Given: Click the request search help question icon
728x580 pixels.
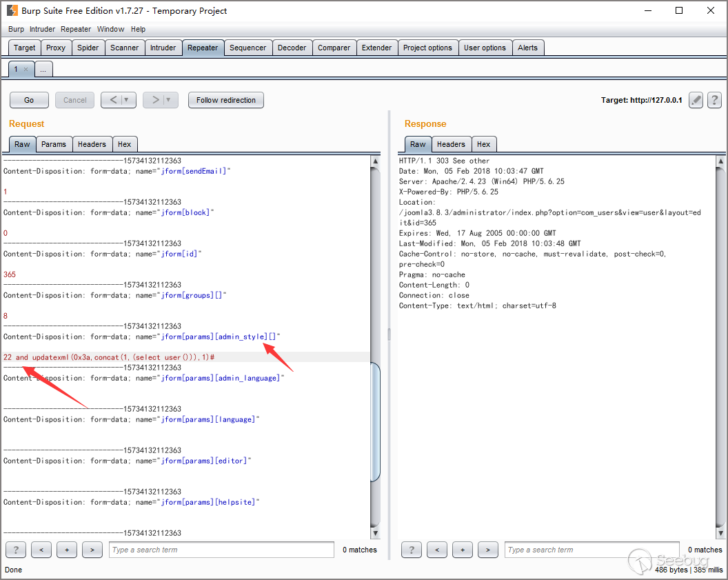Looking at the screenshot, I should click(x=16, y=550).
